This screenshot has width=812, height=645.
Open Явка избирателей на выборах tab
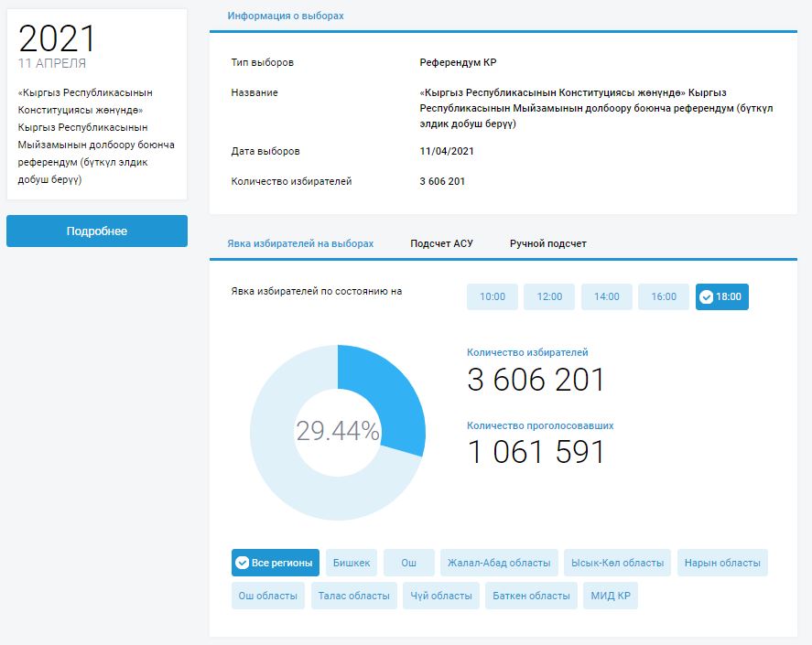(300, 243)
